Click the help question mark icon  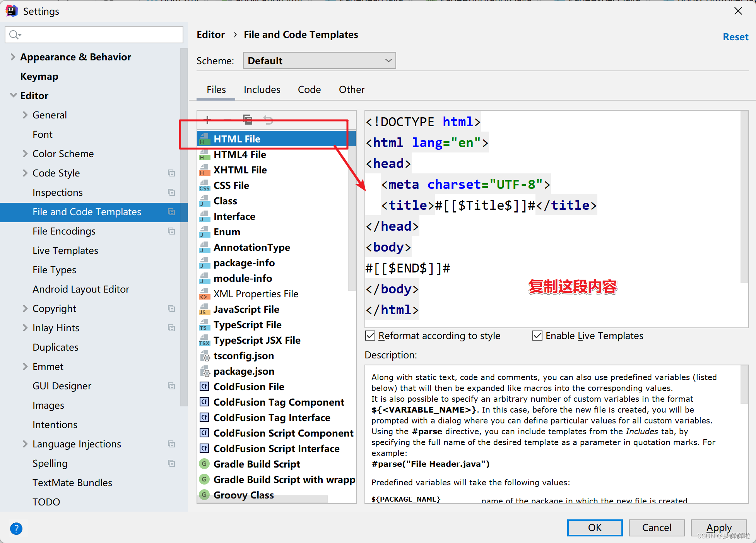(x=16, y=528)
